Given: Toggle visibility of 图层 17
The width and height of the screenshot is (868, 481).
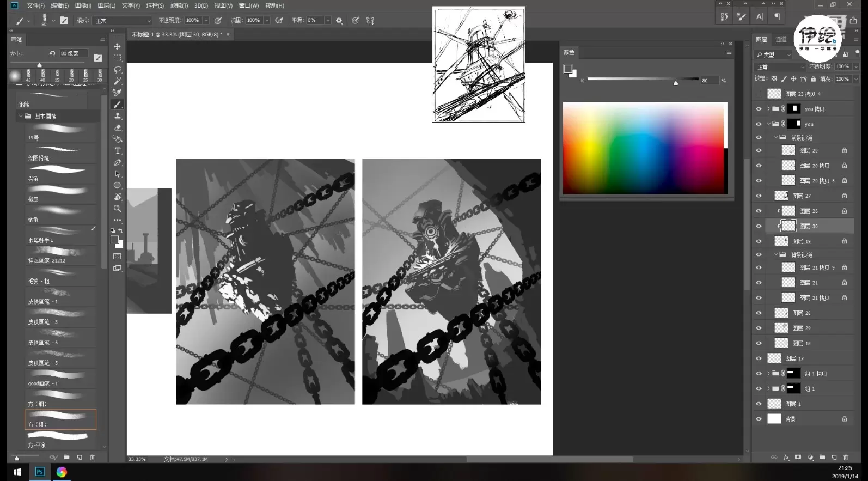Looking at the screenshot, I should coord(759,358).
